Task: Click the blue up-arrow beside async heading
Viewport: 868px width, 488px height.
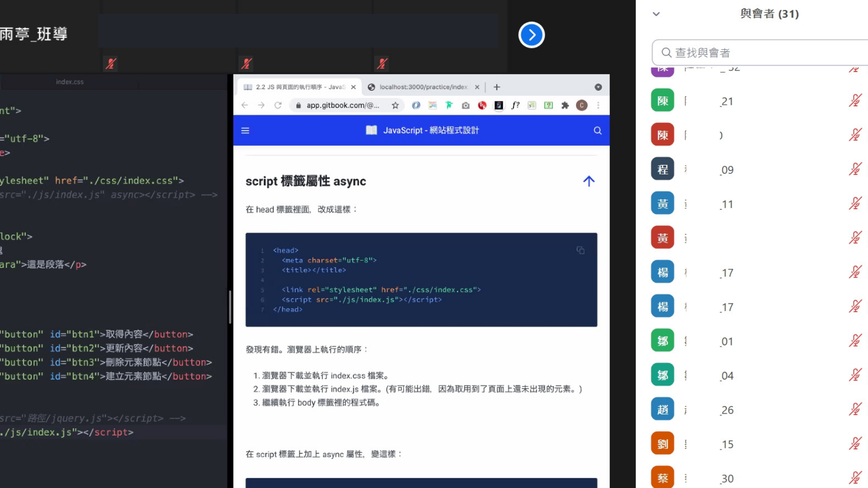Action: point(589,181)
